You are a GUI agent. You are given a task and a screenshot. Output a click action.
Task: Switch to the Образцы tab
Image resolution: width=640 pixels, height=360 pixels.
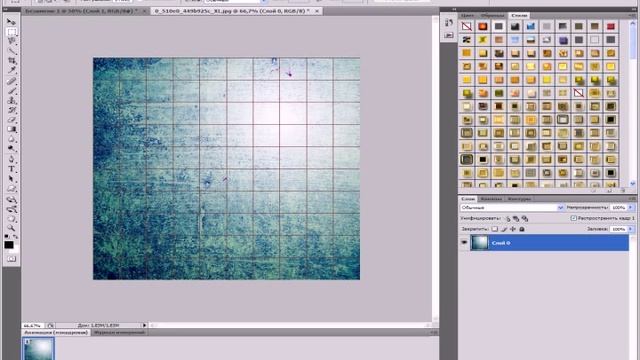pyautogui.click(x=492, y=16)
